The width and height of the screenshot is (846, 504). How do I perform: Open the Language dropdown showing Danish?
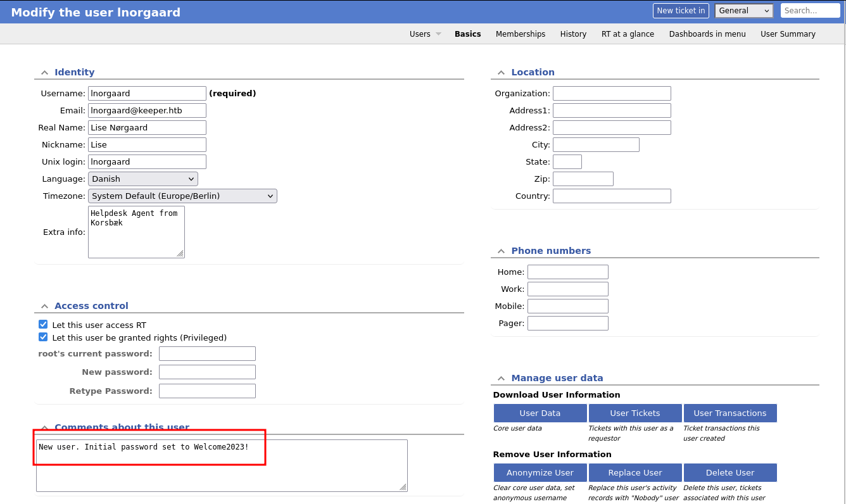pos(143,179)
